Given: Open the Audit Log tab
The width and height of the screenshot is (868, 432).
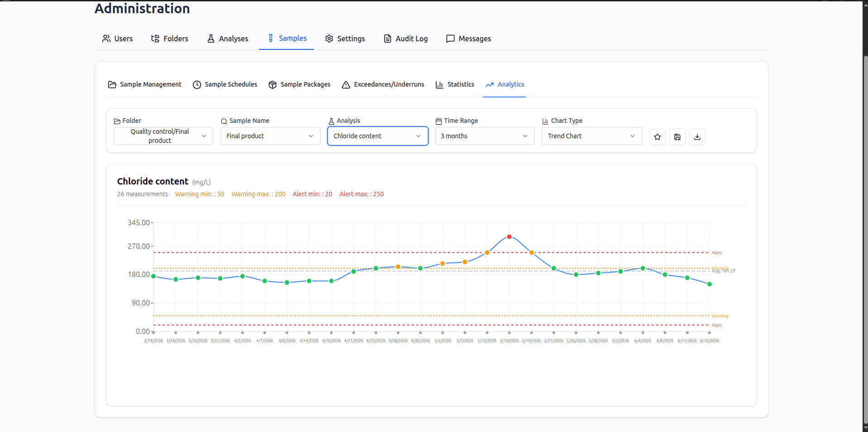Looking at the screenshot, I should pos(406,39).
